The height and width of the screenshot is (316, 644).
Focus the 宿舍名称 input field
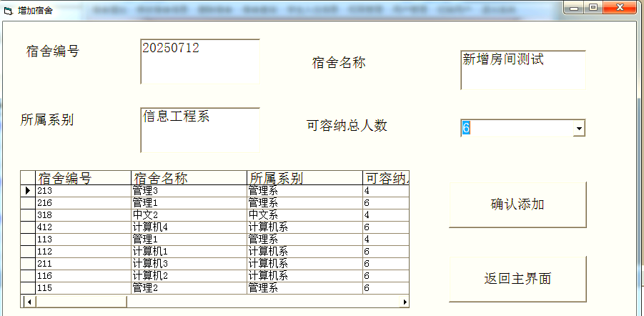pyautogui.click(x=523, y=70)
